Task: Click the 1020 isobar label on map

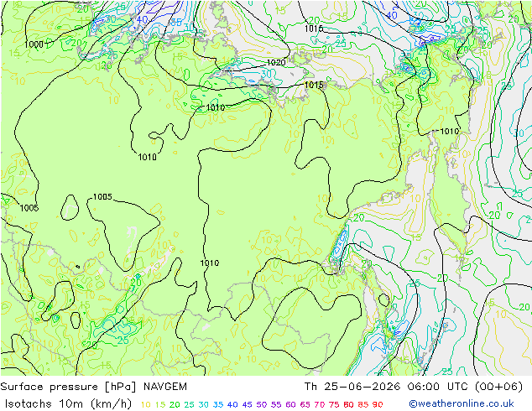Action: tap(276, 62)
